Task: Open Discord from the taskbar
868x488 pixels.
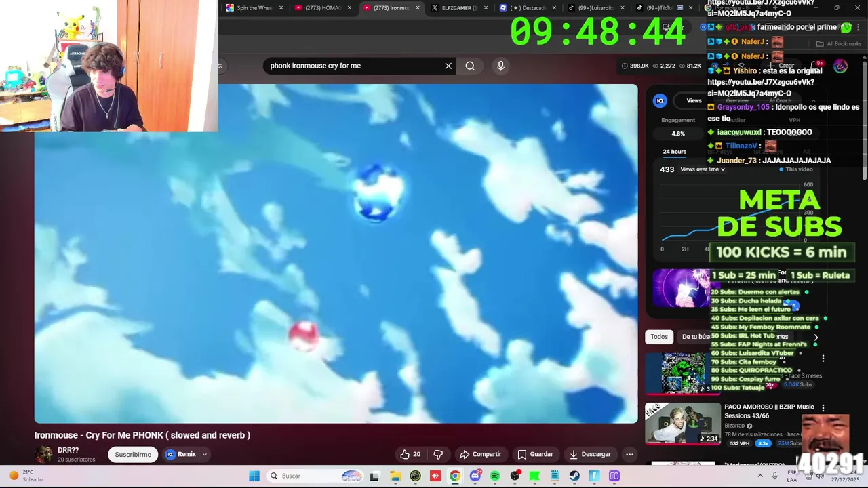Action: pos(475,476)
